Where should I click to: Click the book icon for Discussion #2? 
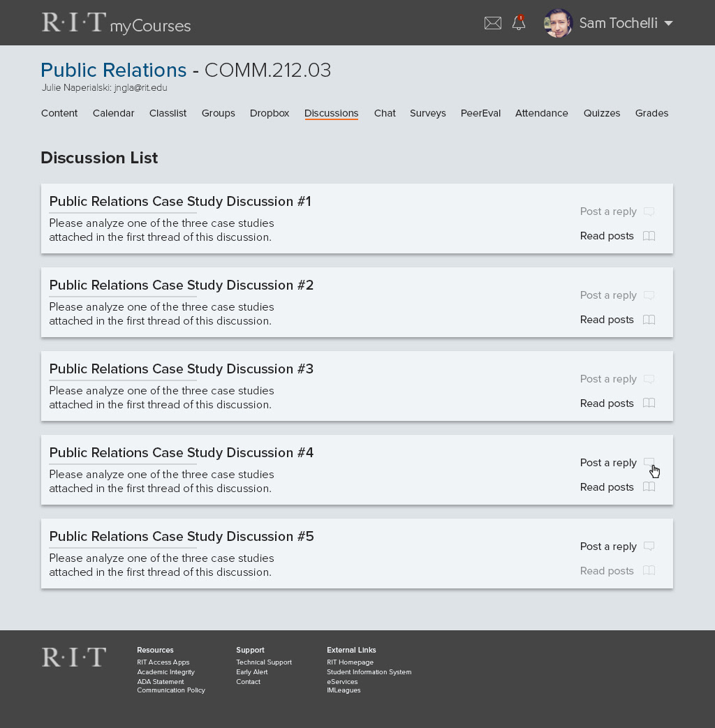649,320
